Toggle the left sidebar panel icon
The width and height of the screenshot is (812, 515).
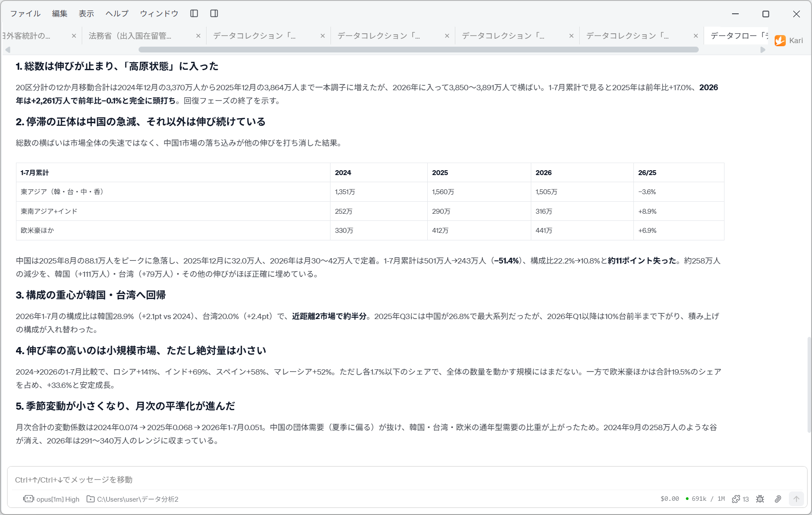[194, 13]
